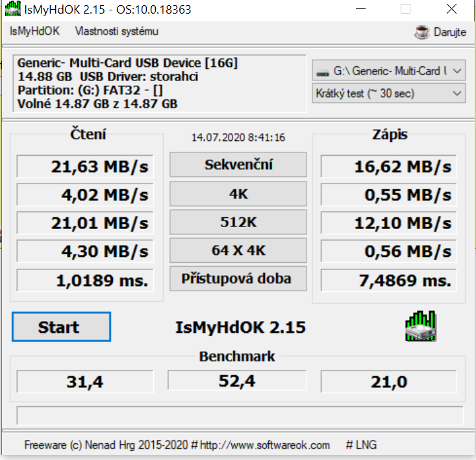Open the Vlastnosti systému menu
Image resolution: width=476 pixels, height=460 pixels.
point(117,31)
